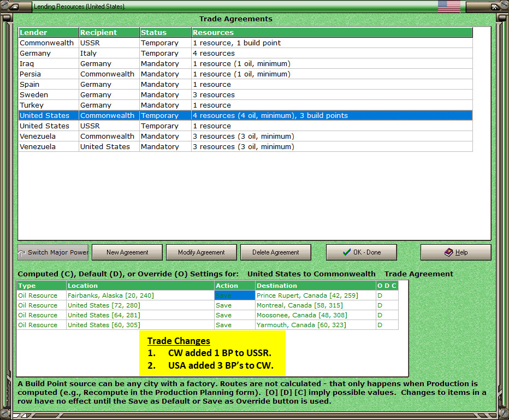
Task: Click the O D C column header
Action: (x=387, y=286)
